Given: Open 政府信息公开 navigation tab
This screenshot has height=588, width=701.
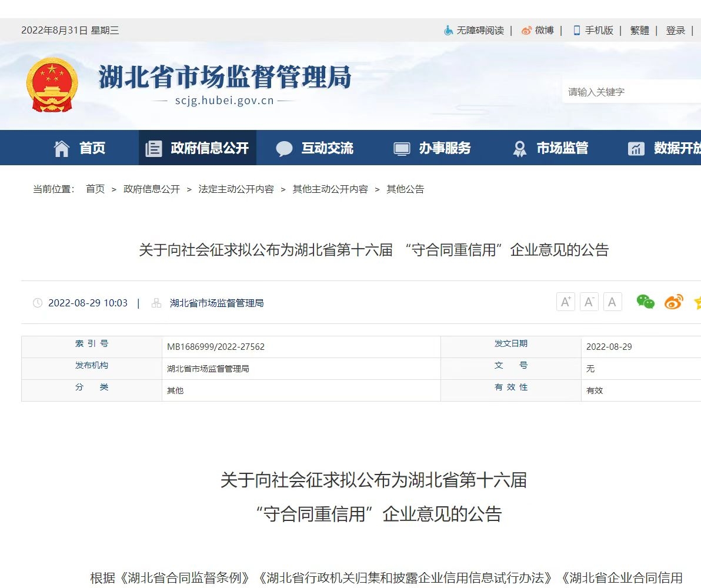Looking at the screenshot, I should pos(198,148).
